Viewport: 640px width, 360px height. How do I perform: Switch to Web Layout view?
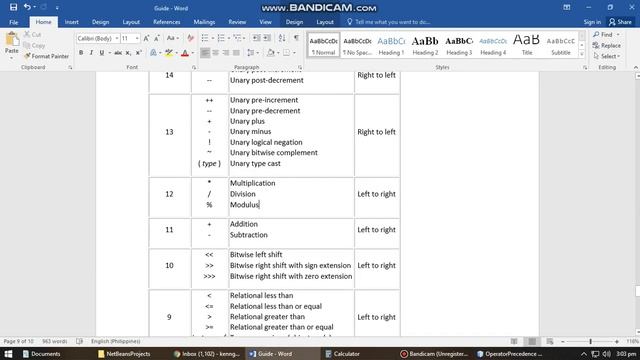point(550,341)
